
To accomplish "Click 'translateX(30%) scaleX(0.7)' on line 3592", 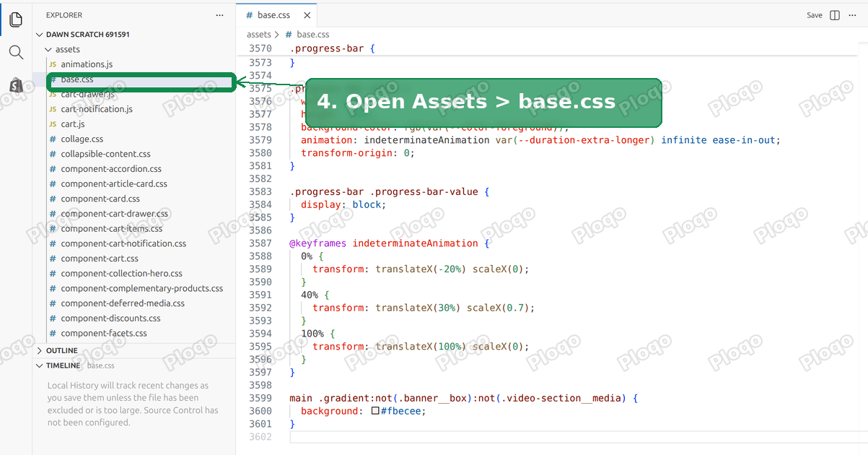I will [452, 308].
